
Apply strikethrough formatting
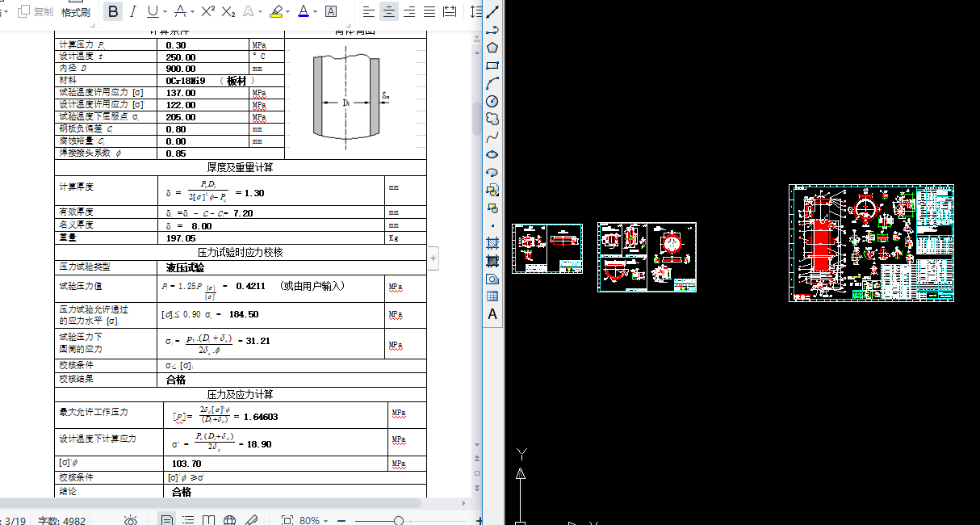click(180, 11)
